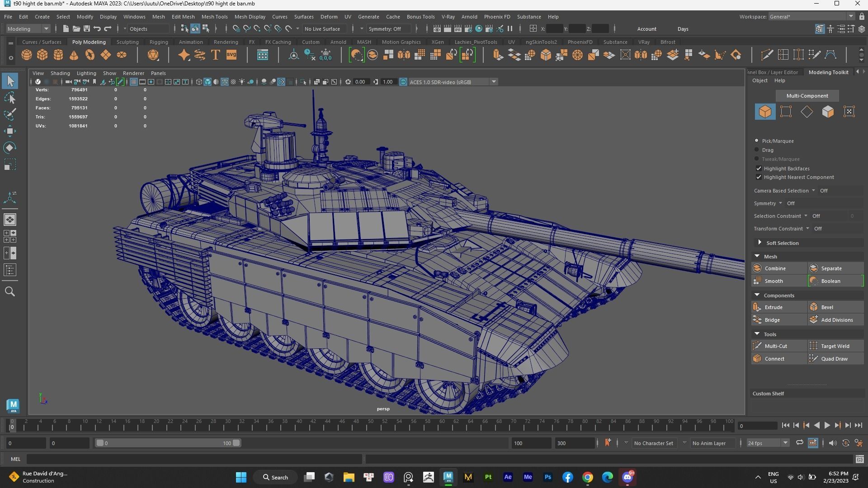Choose Edge selection mode in Modeling Toolkit
Screen dimensions: 868x488
pyautogui.click(x=786, y=112)
